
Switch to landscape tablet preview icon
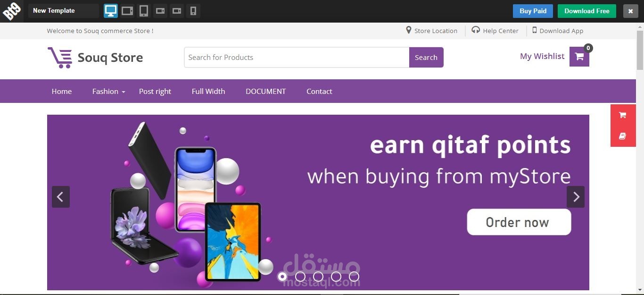tap(127, 11)
